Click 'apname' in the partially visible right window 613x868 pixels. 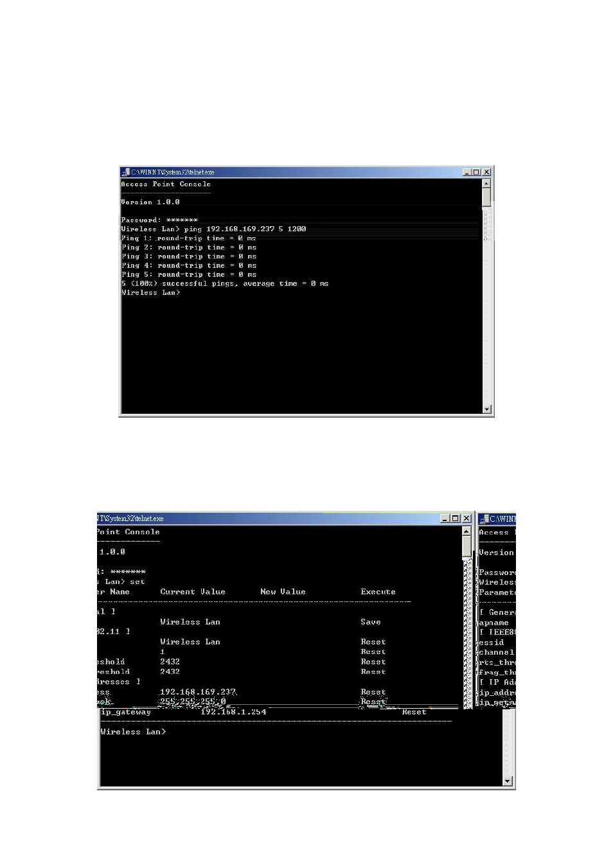click(x=493, y=623)
